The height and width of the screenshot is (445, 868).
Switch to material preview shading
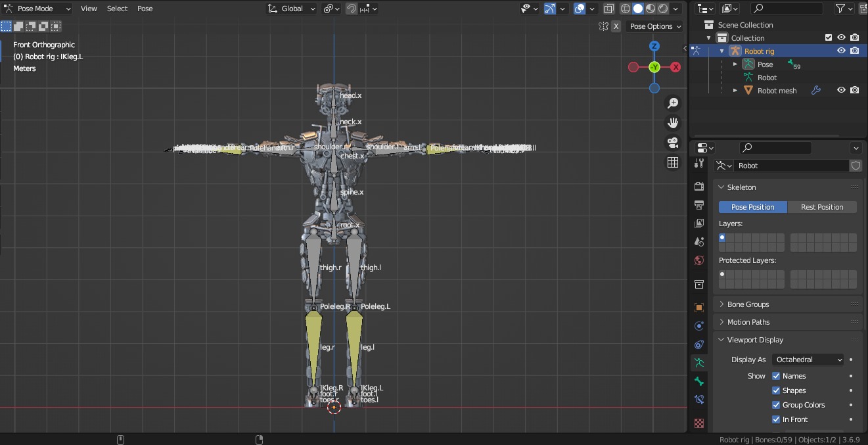(x=651, y=9)
